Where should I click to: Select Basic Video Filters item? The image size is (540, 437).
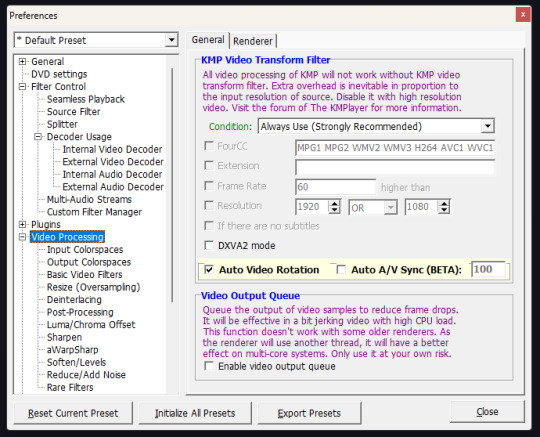[x=85, y=274]
